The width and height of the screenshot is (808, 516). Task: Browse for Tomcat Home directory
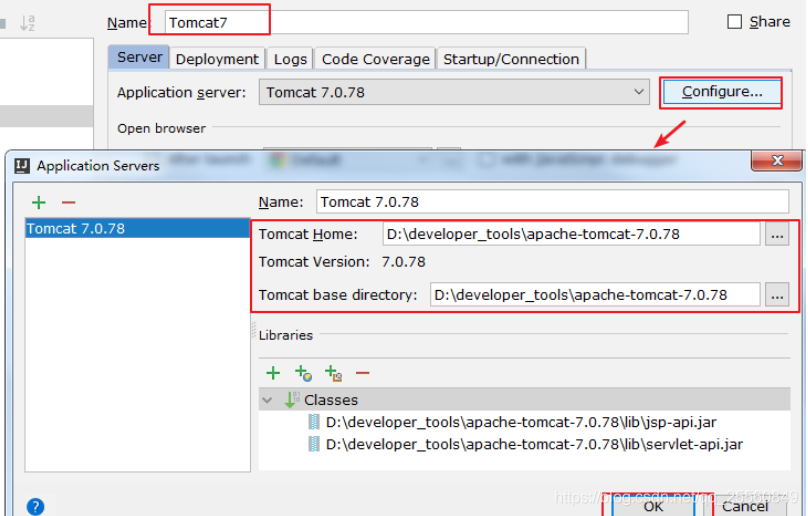click(x=777, y=235)
